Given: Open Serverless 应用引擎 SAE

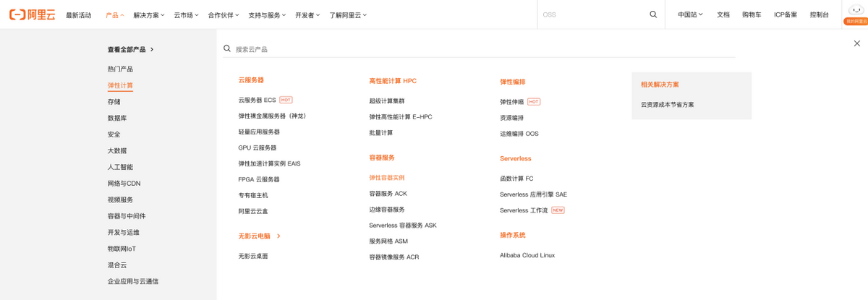Looking at the screenshot, I should click(x=533, y=194).
